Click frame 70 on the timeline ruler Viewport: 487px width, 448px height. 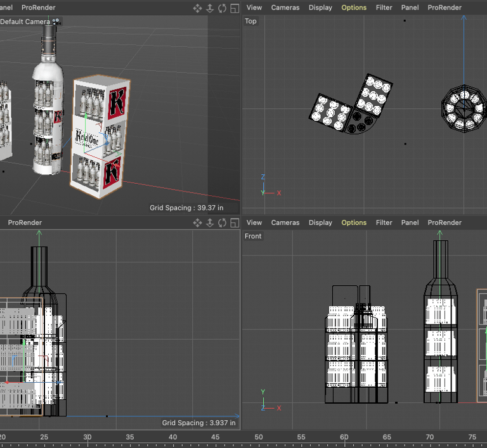click(x=429, y=437)
